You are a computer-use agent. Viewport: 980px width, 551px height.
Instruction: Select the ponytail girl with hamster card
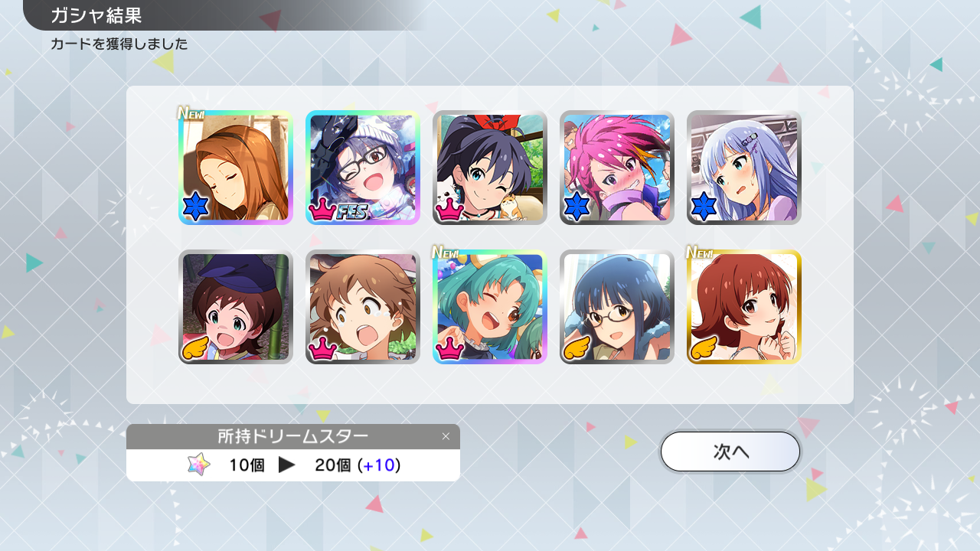click(490, 168)
